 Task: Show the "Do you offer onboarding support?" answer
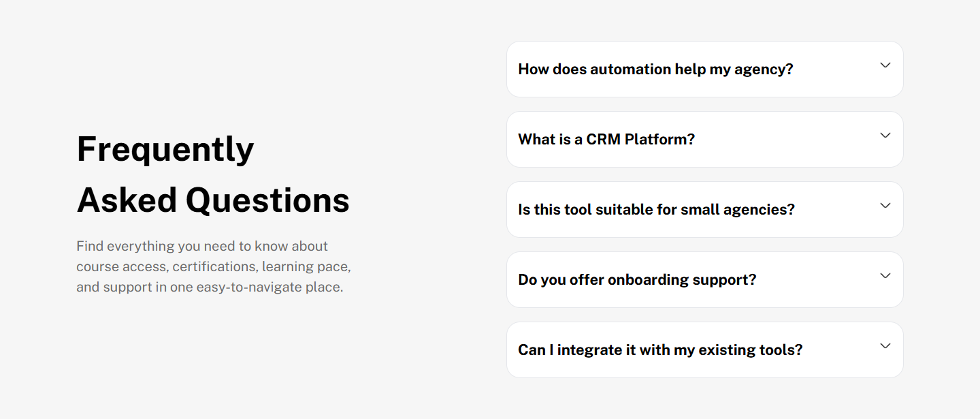(637, 280)
